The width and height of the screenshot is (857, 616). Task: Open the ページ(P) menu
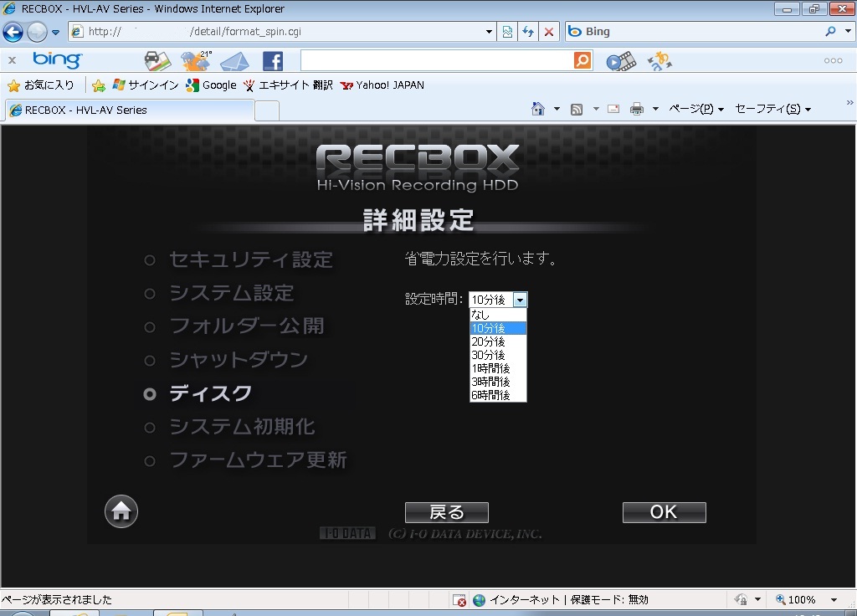pyautogui.click(x=695, y=109)
